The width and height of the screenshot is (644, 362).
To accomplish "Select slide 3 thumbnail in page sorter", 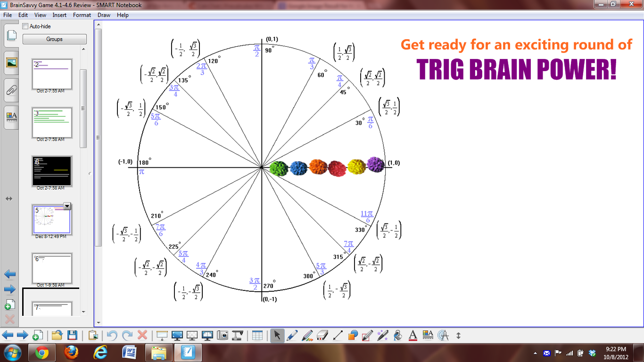I will 52,123.
